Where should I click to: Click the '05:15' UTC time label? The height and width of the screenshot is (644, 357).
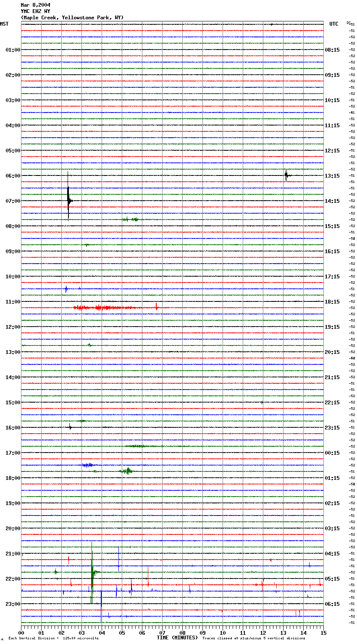pyautogui.click(x=332, y=579)
